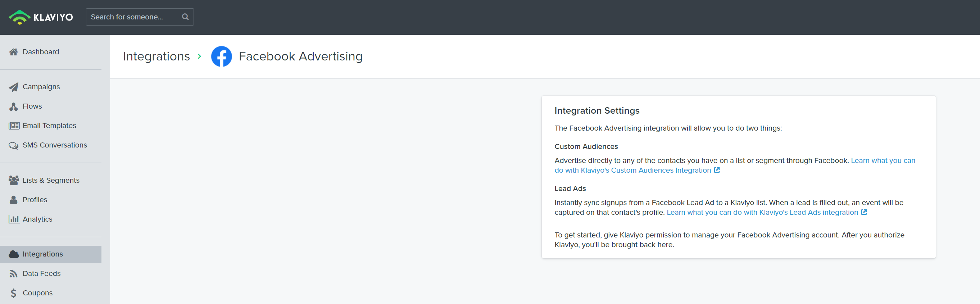Screen dimensions: 980x304
Task: Click the Lists & Segments people icon
Action: pos(14,180)
